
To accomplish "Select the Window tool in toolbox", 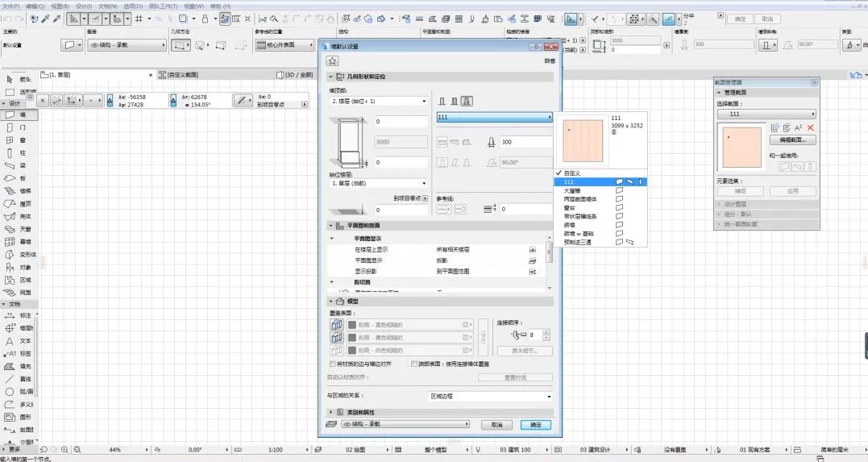I will point(19,140).
